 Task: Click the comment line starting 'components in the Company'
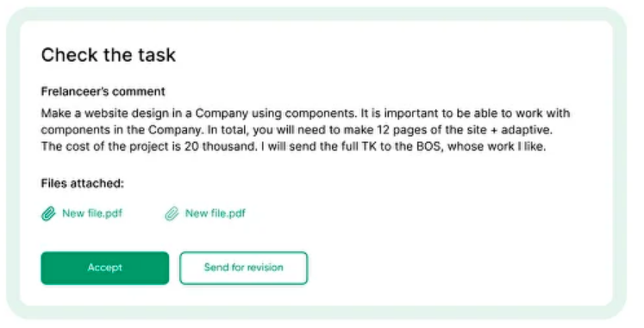click(x=297, y=130)
